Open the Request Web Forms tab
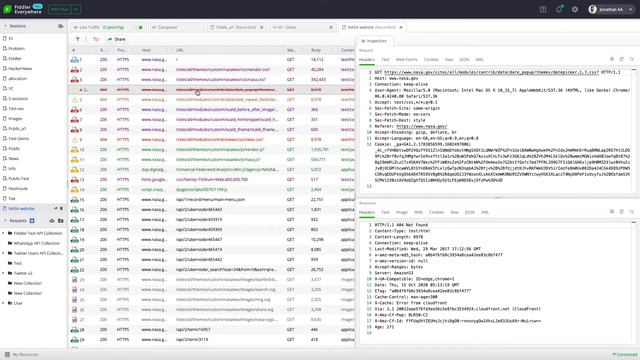 tap(407, 60)
